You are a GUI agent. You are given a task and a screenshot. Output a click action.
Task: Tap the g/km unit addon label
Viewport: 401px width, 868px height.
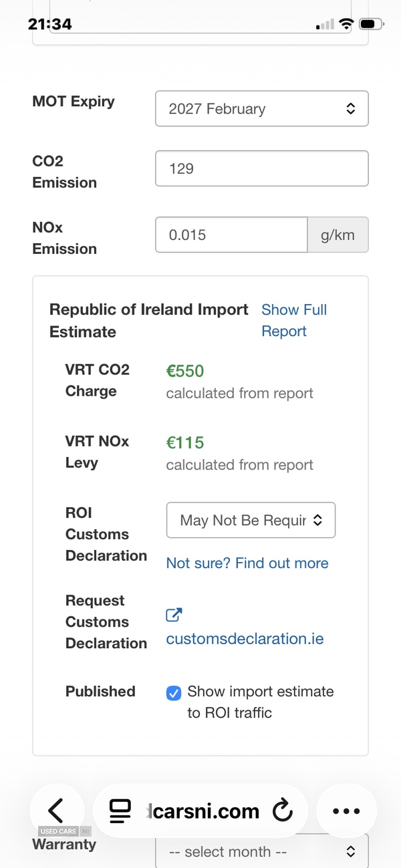pyautogui.click(x=338, y=235)
